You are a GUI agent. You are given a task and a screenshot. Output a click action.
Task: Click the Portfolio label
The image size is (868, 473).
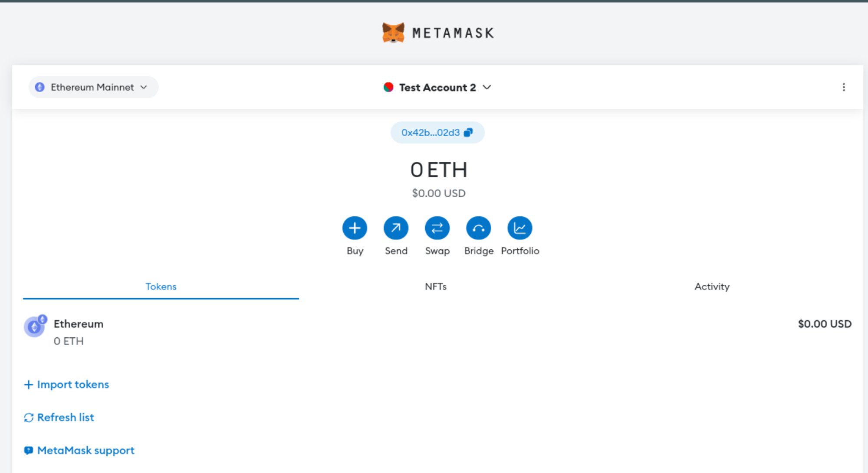coord(520,251)
